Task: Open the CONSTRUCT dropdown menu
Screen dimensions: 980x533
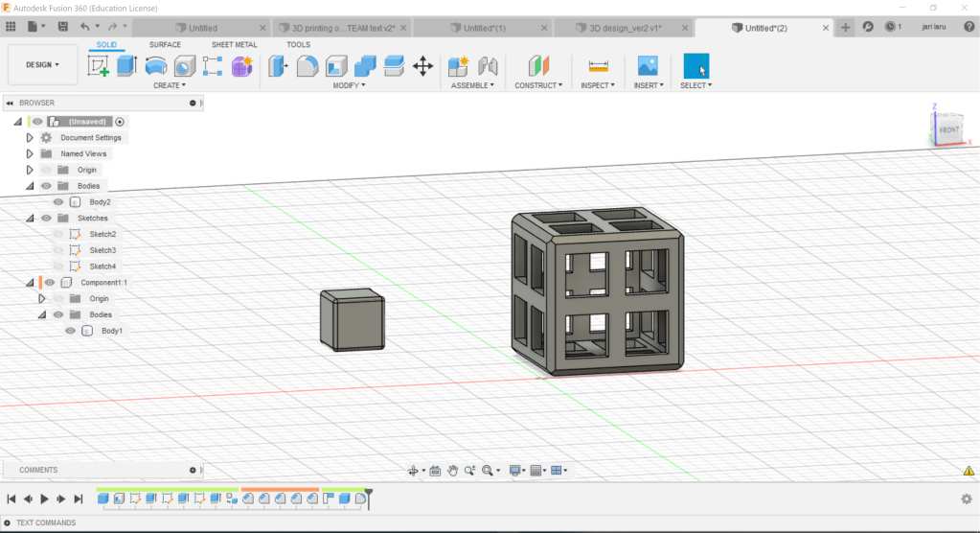Action: click(x=538, y=85)
